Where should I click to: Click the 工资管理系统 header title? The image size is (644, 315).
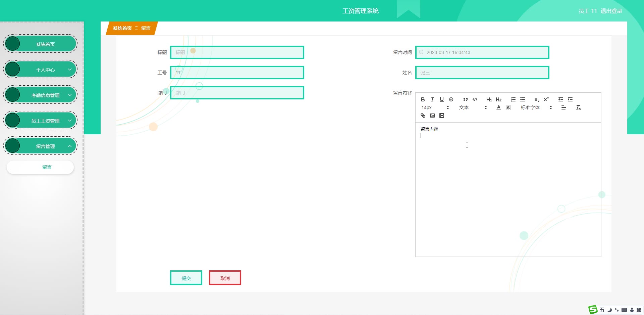pos(361,11)
